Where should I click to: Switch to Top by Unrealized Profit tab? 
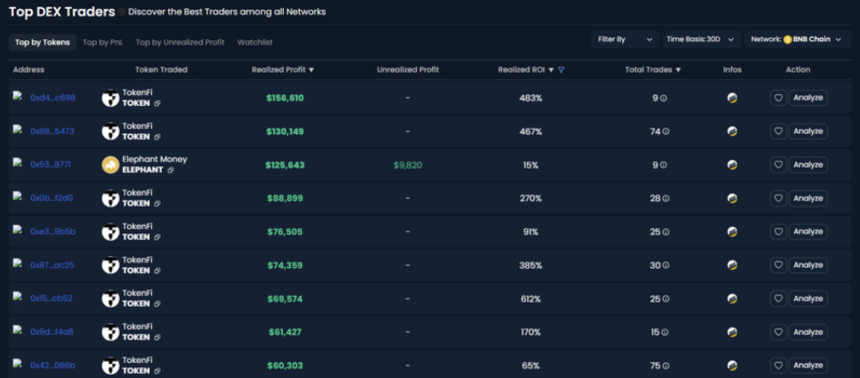[180, 42]
